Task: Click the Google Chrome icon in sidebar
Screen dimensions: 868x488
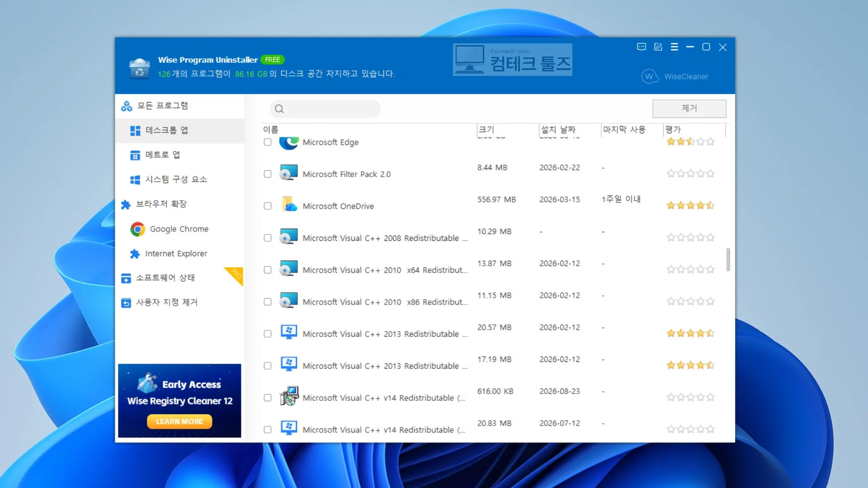Action: [137, 229]
